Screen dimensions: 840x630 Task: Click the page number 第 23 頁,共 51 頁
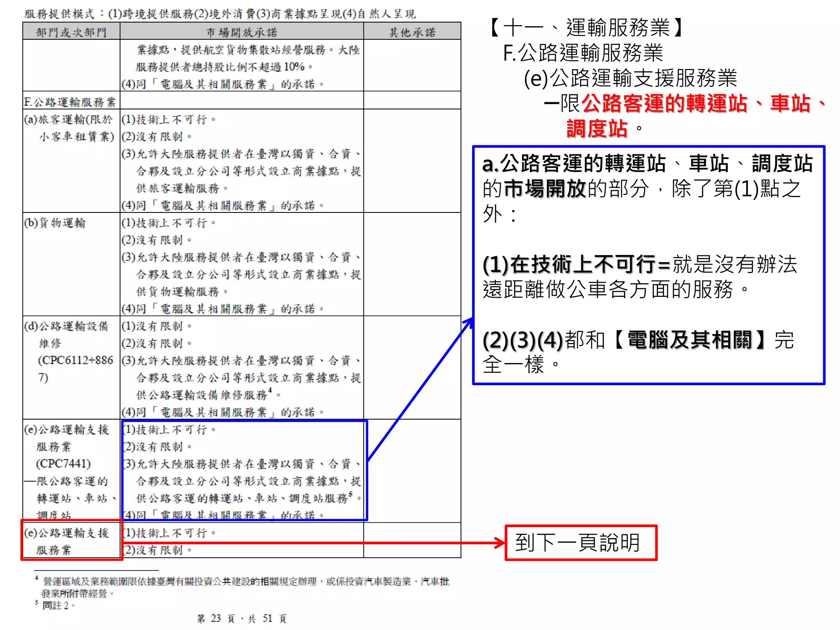242,618
